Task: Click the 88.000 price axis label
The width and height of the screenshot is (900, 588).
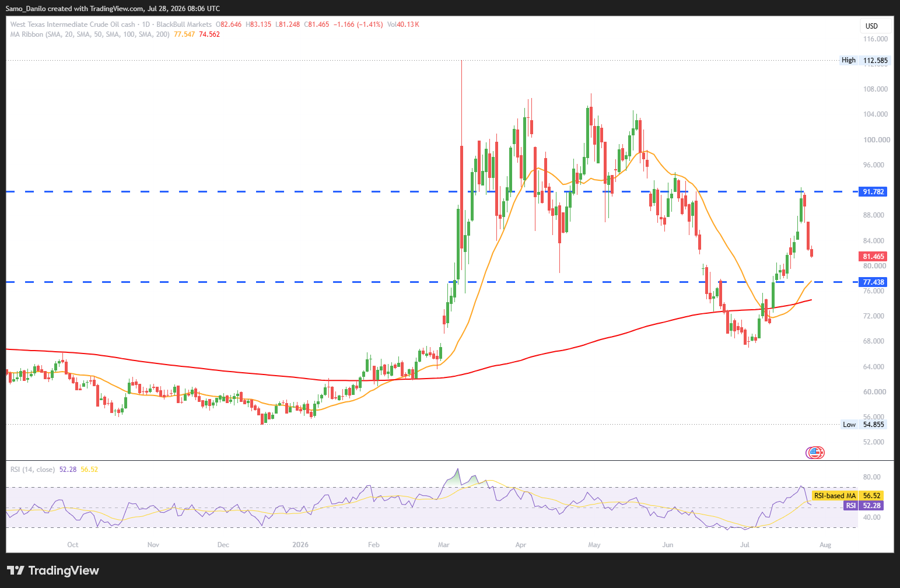Action: pos(874,215)
